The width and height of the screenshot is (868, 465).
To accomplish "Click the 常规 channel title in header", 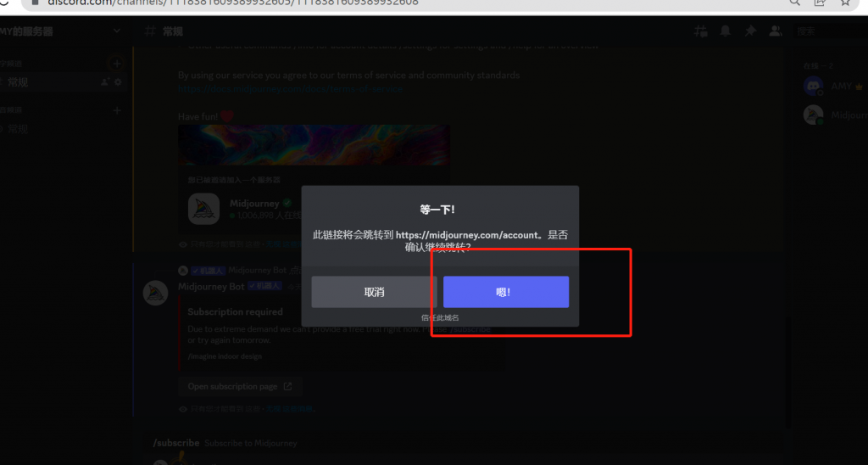I will click(173, 31).
